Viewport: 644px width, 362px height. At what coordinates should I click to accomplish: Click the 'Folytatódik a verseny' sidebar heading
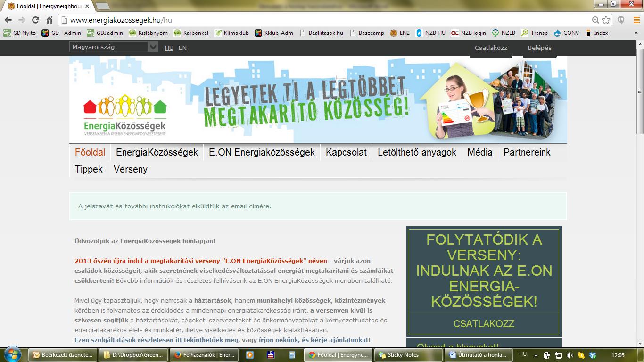click(484, 271)
